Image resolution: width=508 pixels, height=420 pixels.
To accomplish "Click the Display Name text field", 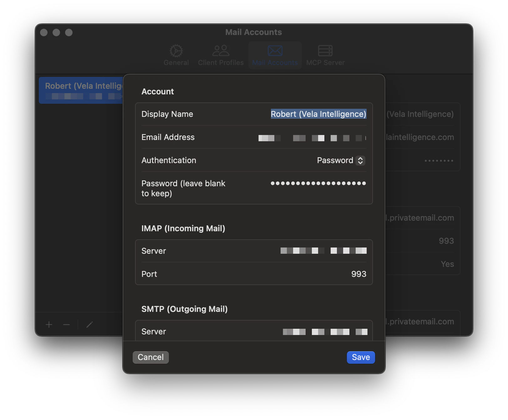I will pos(318,114).
